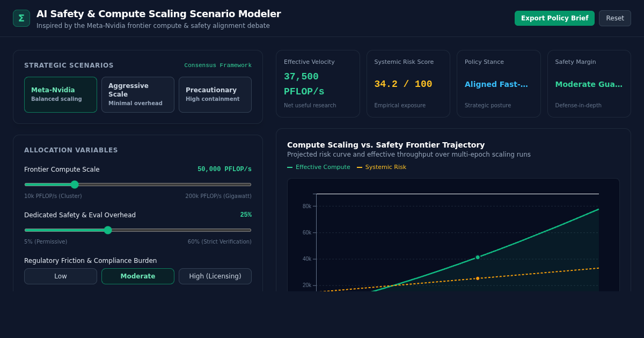This screenshot has height=338, width=644.
Task: Click the Strategic Scenarios heading
Action: pyautogui.click(x=69, y=65)
